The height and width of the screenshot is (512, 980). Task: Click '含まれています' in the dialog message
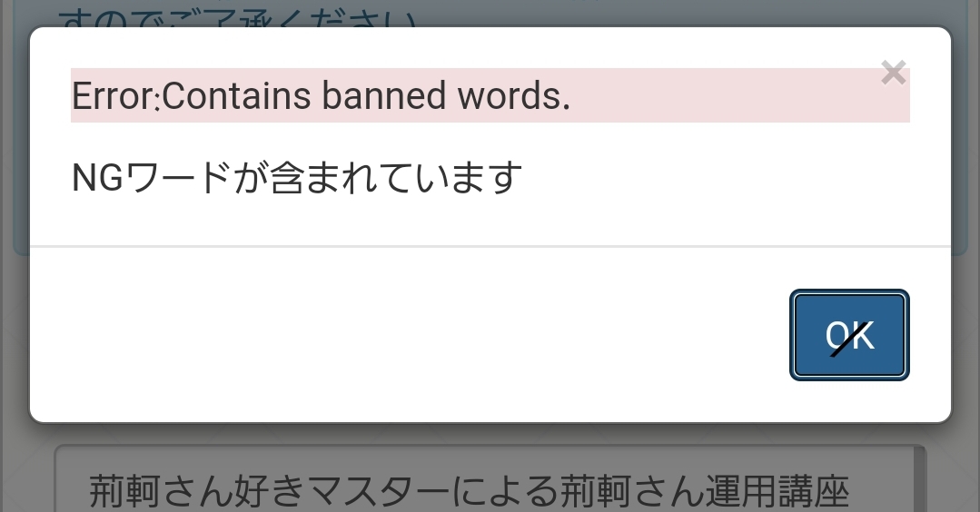pyautogui.click(x=396, y=177)
